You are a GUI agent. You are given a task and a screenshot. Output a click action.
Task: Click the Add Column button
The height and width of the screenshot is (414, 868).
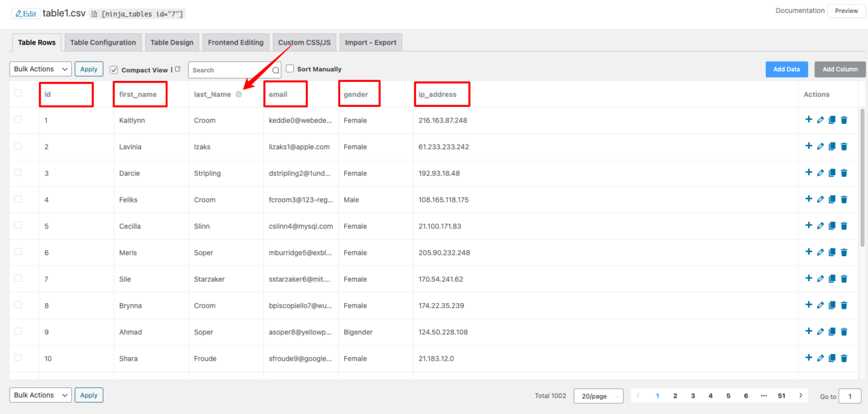tap(840, 69)
